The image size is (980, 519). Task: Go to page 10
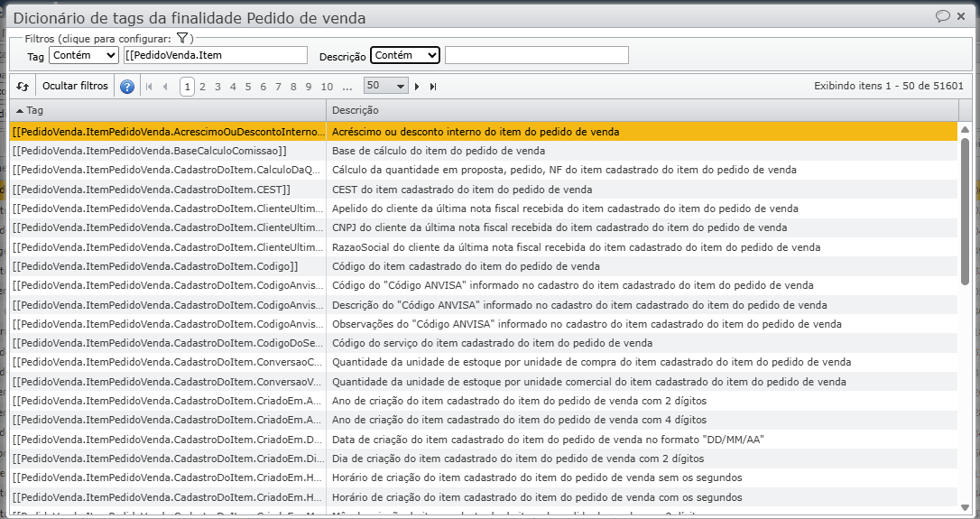(327, 87)
